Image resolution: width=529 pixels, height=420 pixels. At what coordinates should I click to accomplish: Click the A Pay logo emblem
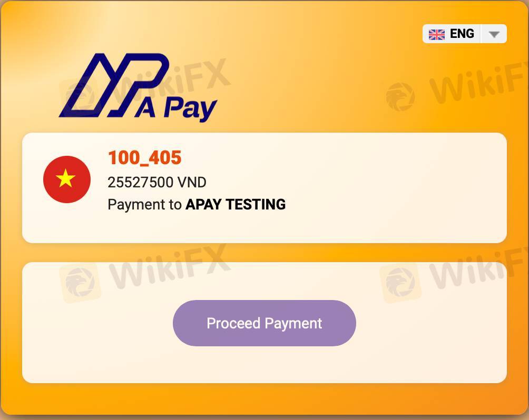click(x=114, y=85)
